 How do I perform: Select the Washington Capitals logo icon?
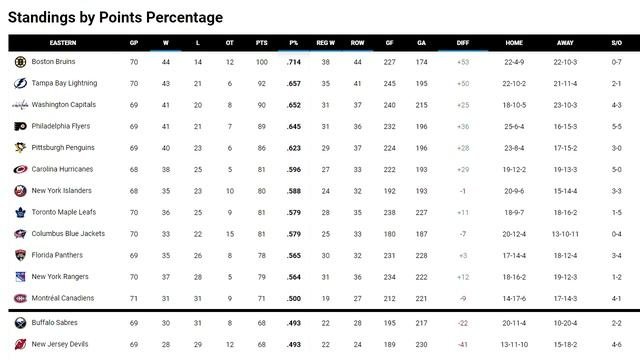(20, 105)
